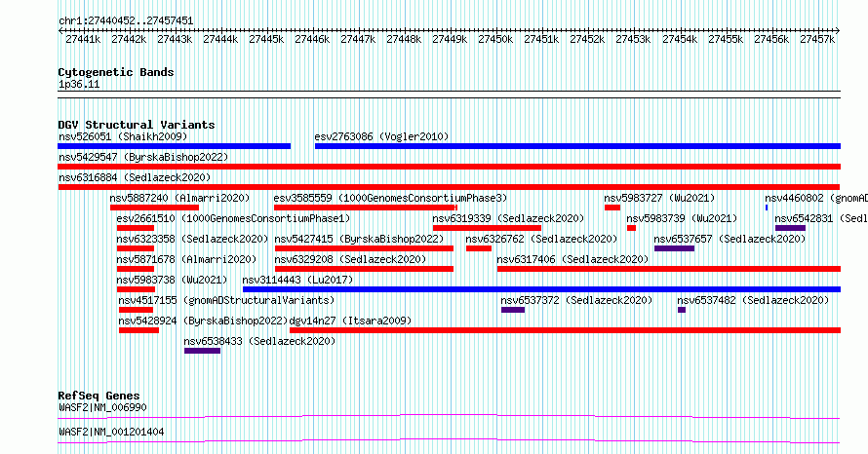Click the 1p36.11 cytogenetic band label

79,85
